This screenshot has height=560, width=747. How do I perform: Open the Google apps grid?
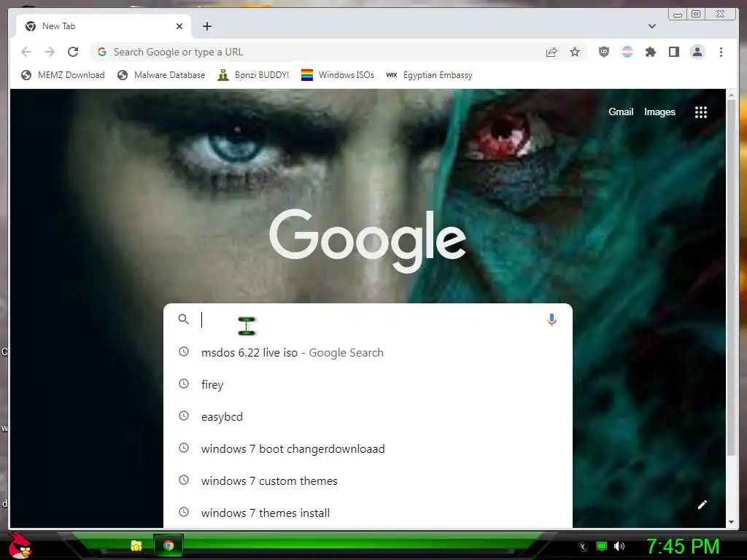point(701,112)
